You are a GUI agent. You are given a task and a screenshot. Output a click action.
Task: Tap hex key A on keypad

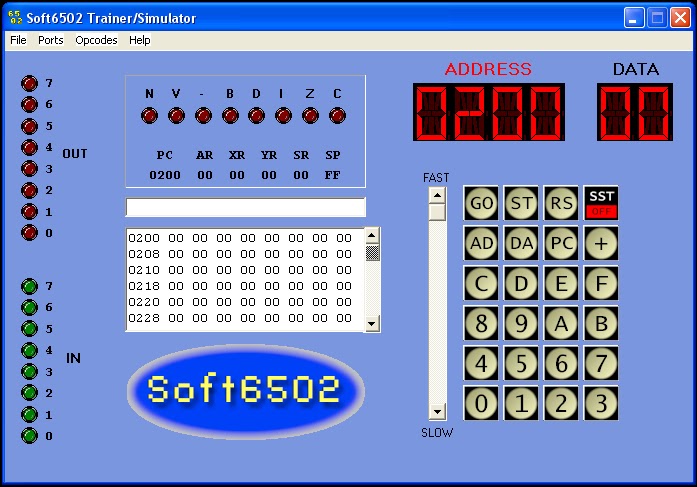[x=561, y=323]
